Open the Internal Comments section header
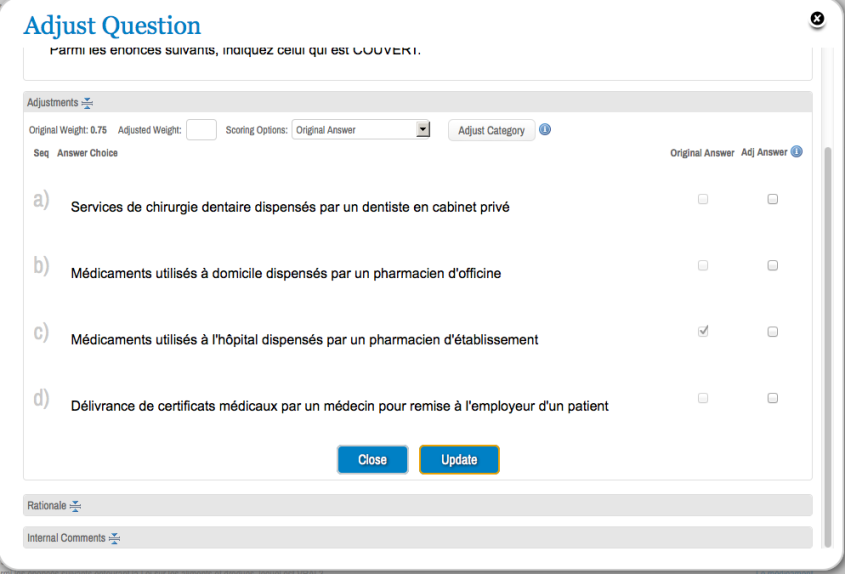The image size is (845, 574). coord(418,538)
